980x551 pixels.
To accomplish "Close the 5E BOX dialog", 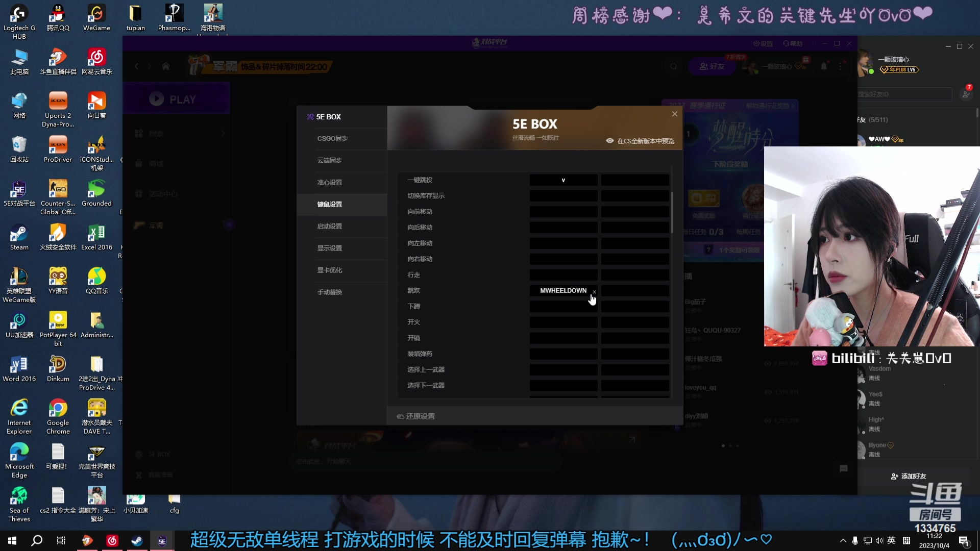I will tap(675, 114).
